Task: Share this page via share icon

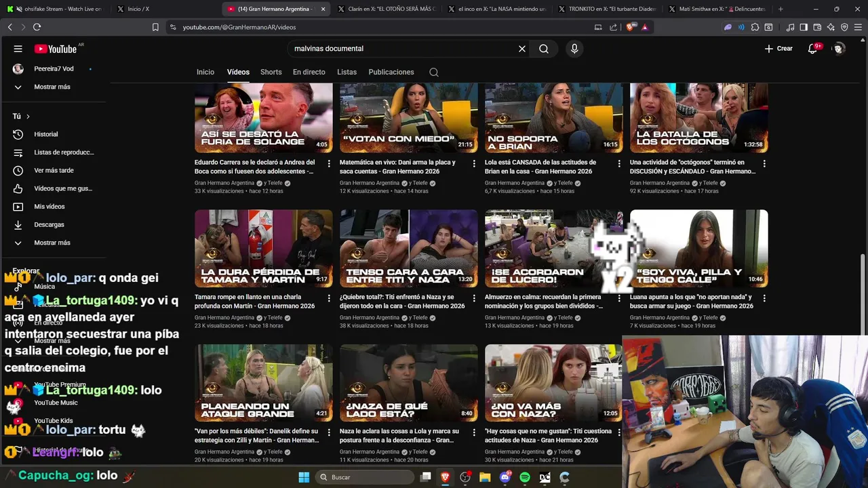Action: point(614,27)
